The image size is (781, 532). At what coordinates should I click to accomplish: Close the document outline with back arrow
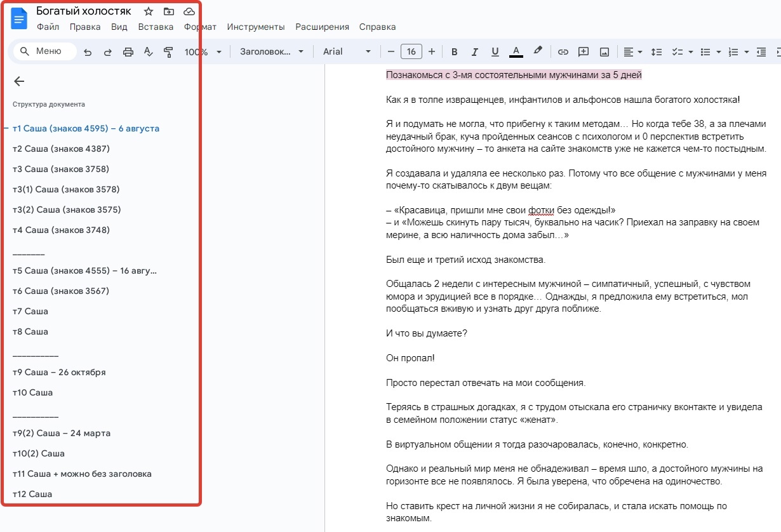19,81
